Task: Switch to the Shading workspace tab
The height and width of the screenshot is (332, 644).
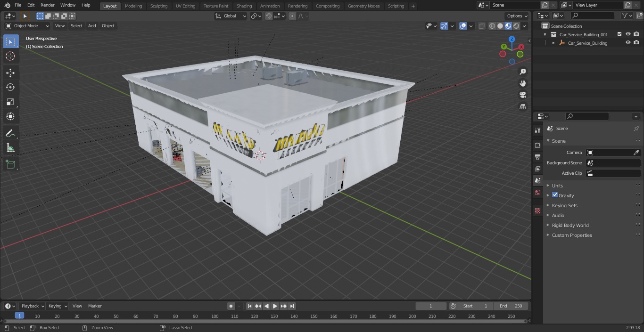Action: pos(244,6)
